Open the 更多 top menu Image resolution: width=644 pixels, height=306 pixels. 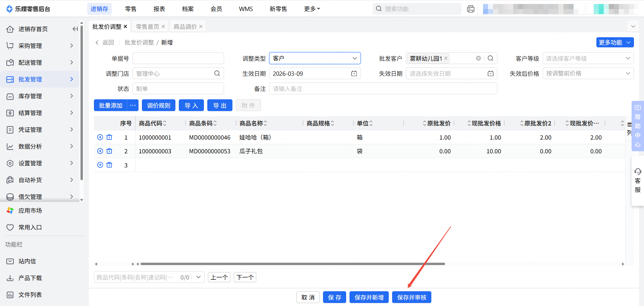click(312, 9)
